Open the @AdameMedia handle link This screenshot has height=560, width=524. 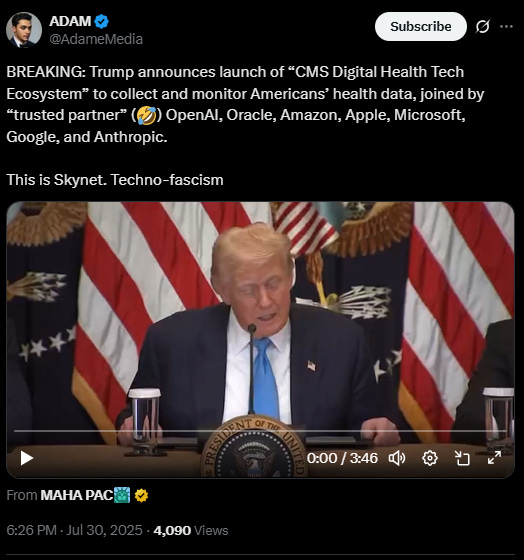click(x=96, y=39)
